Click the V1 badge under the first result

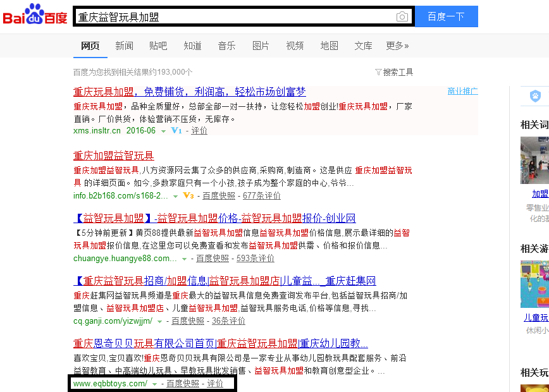point(176,130)
